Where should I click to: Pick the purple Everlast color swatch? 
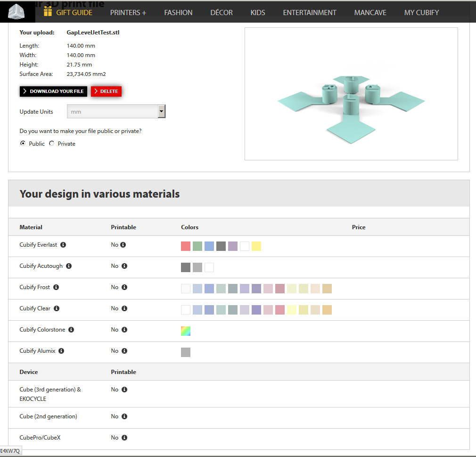click(x=233, y=247)
